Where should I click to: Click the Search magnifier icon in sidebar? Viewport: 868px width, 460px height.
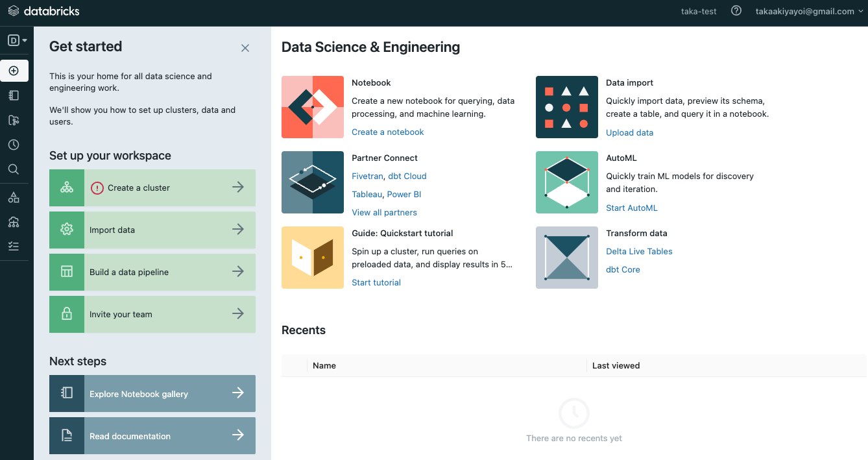click(x=14, y=169)
